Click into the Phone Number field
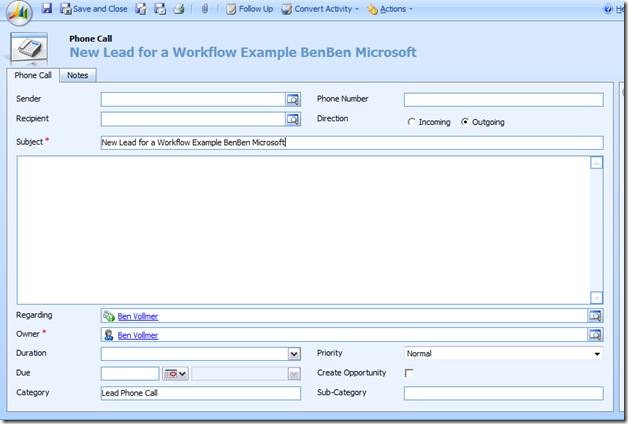Viewport: 628px width, 424px height. tap(503, 99)
